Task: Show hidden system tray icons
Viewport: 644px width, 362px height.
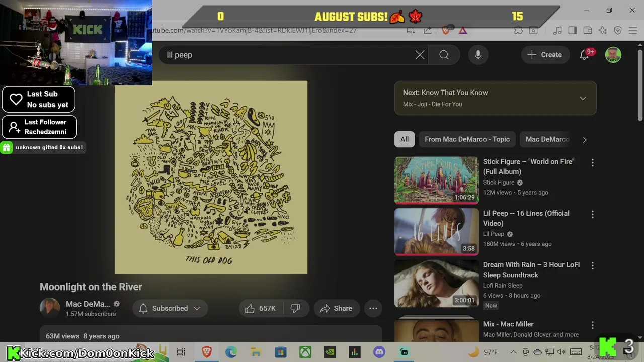Action: [x=513, y=352]
